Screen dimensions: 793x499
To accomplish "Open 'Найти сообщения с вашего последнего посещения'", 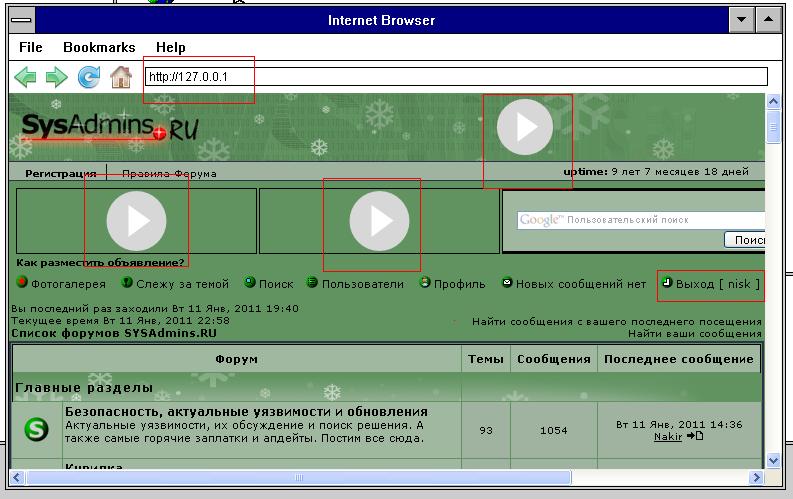I will [x=617, y=322].
